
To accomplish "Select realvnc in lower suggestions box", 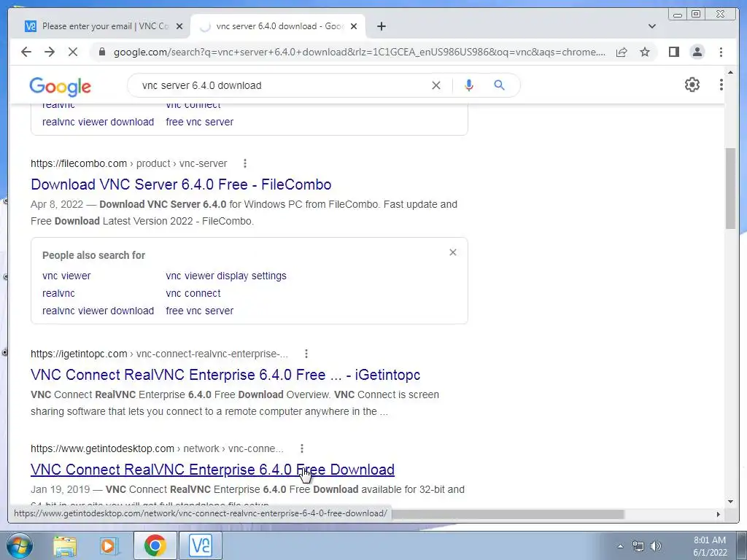I will coord(58,293).
